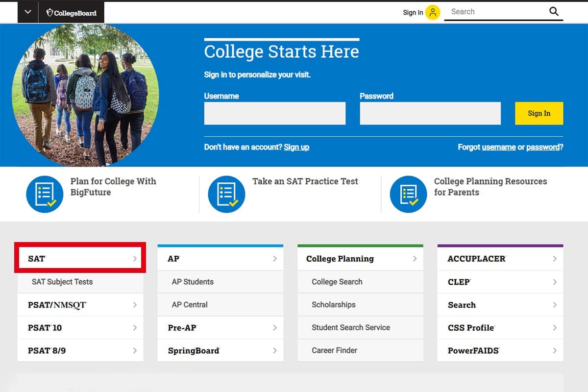Focus the Search text field
Viewport: 588px width, 392px height.
coord(495,12)
